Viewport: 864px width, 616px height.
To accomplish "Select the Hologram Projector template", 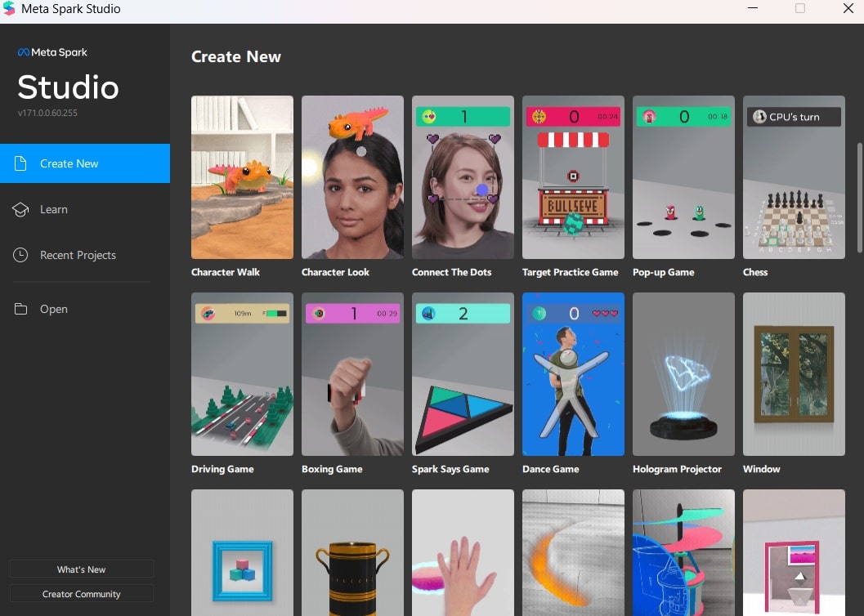I will coord(683,374).
